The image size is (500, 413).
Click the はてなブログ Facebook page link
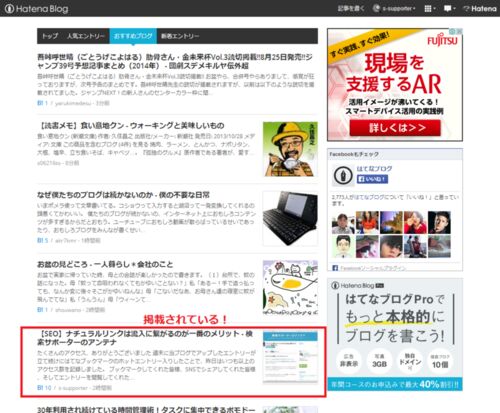coord(374,169)
